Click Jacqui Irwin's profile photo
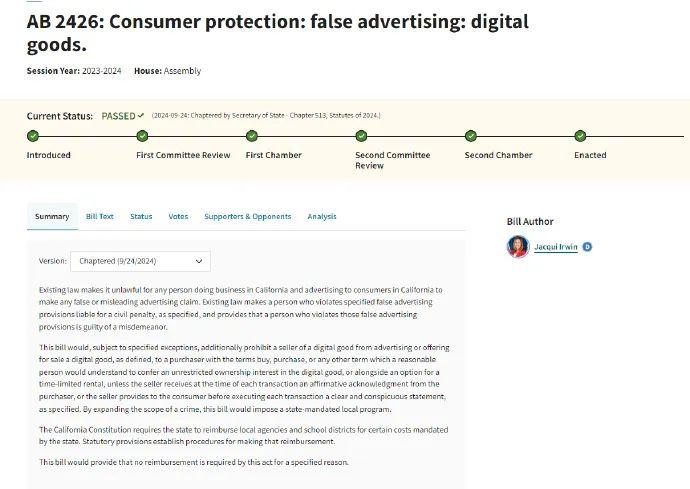The image size is (690, 489). (518, 247)
